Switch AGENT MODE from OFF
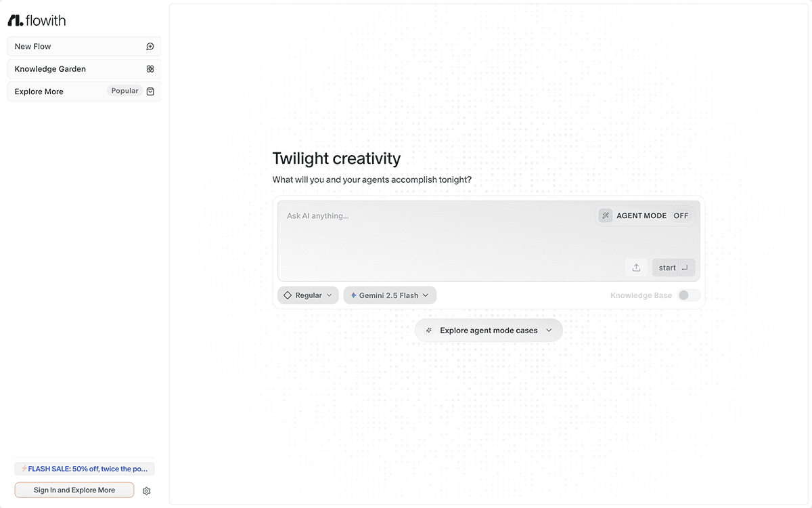This screenshot has height=508, width=812. (x=680, y=215)
